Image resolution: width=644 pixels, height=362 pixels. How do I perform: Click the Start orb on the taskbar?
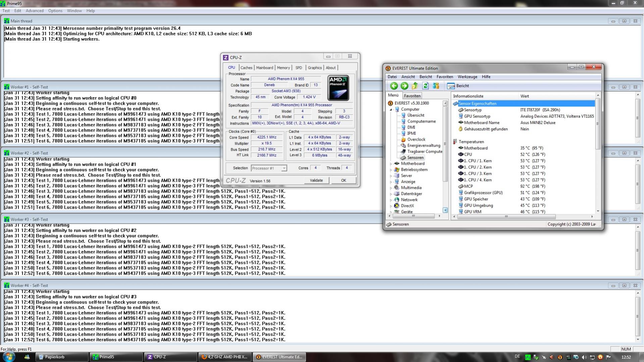[x=9, y=357]
